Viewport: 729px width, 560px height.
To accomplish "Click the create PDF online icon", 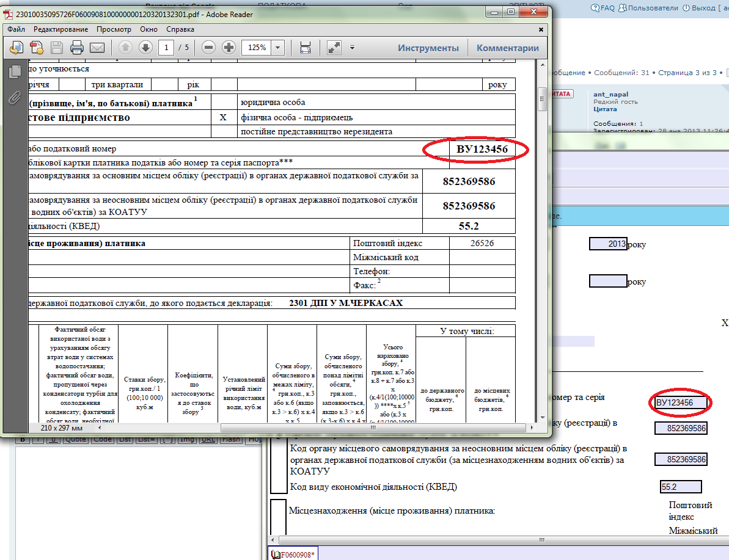I will 37,48.
